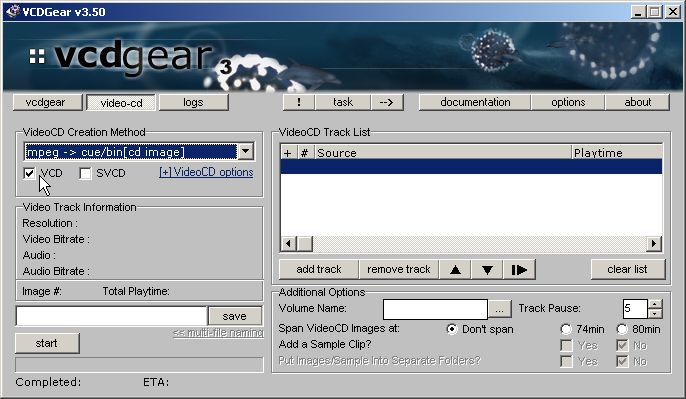Check Yes for separate folders option
Viewport: 686px width, 399px height.
click(567, 361)
